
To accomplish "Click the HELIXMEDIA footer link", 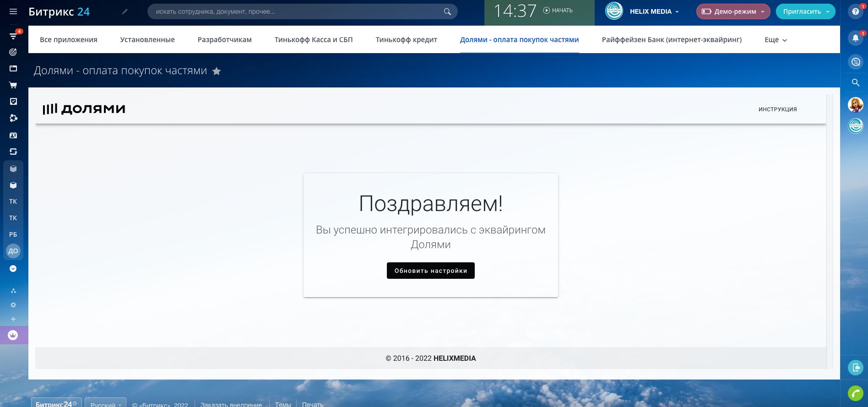I will click(x=455, y=358).
